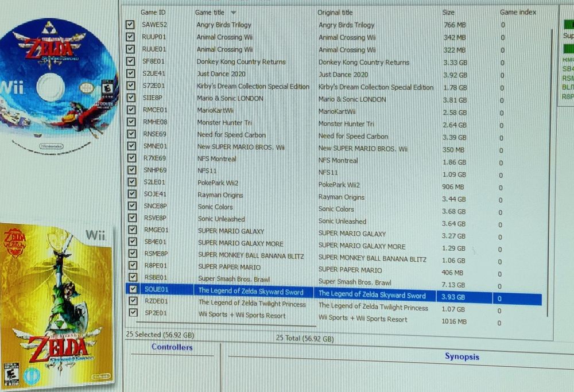The height and width of the screenshot is (392, 574).
Task: Toggle checkbox for Sonic Colors row
Action: pyautogui.click(x=132, y=205)
